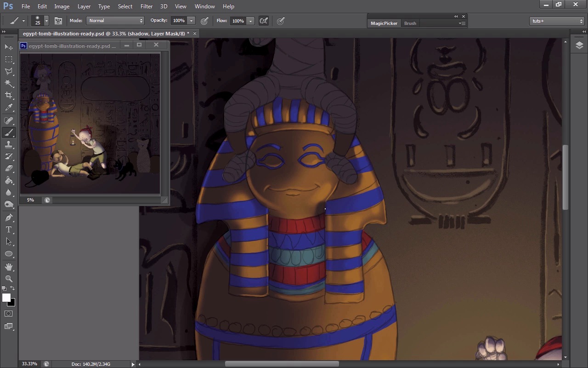This screenshot has width=588, height=368.
Task: Click the egypt-tomb-illustration-ready.psd document tab
Action: 106,34
